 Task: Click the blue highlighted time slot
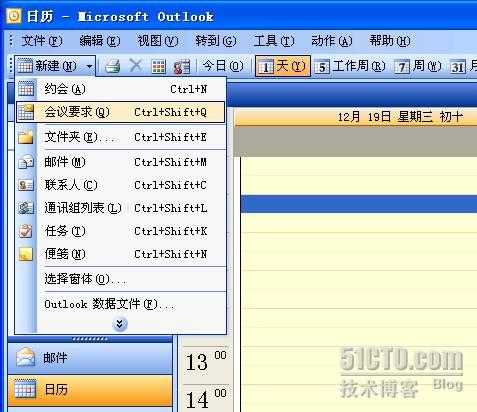pos(359,204)
